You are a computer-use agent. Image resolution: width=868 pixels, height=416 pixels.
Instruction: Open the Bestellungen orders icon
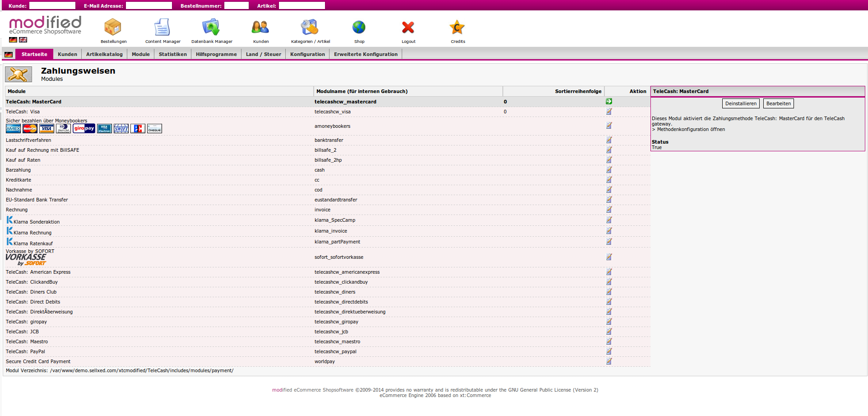click(113, 28)
